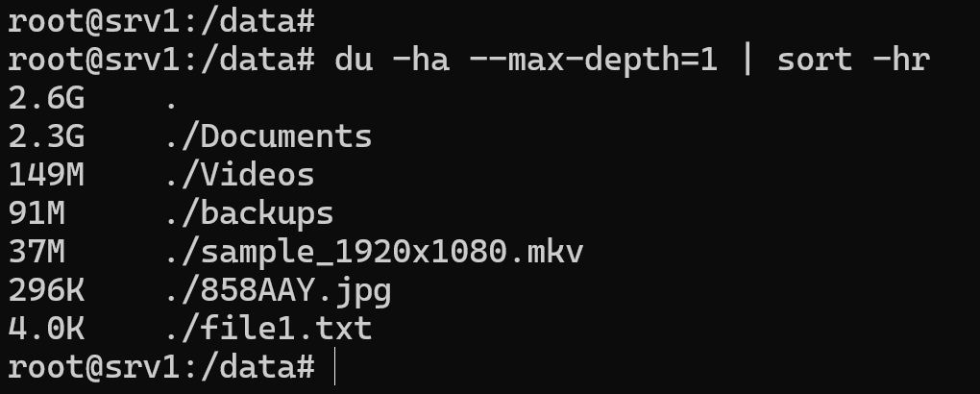The width and height of the screenshot is (980, 394).
Task: Click the 4.0K size value
Action: pos(46,329)
